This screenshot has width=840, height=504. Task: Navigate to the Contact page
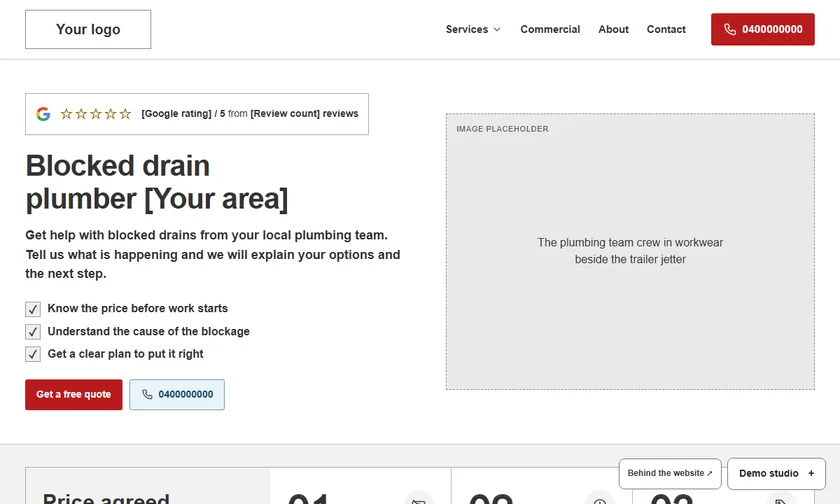tap(666, 29)
